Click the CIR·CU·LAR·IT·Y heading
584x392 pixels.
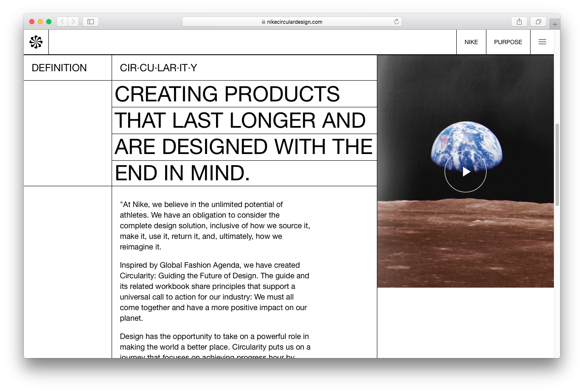click(158, 68)
